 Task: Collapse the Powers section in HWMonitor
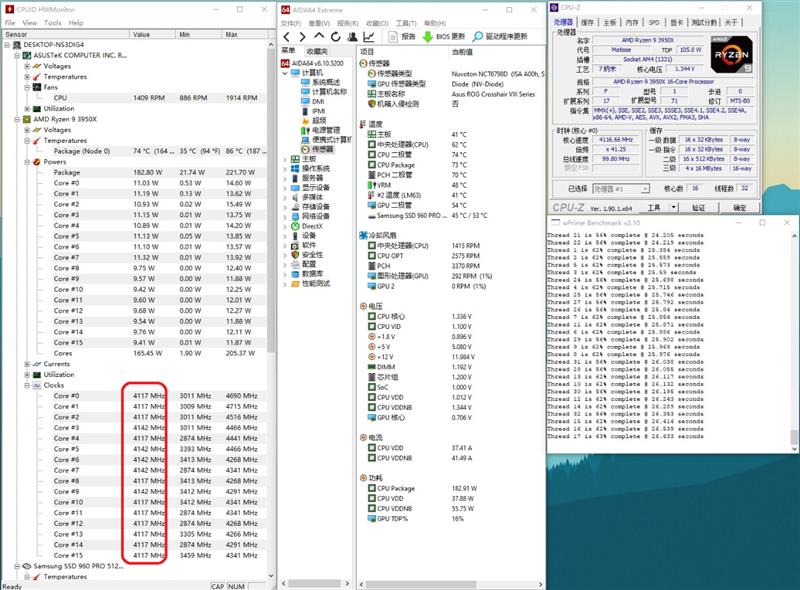tap(27, 162)
